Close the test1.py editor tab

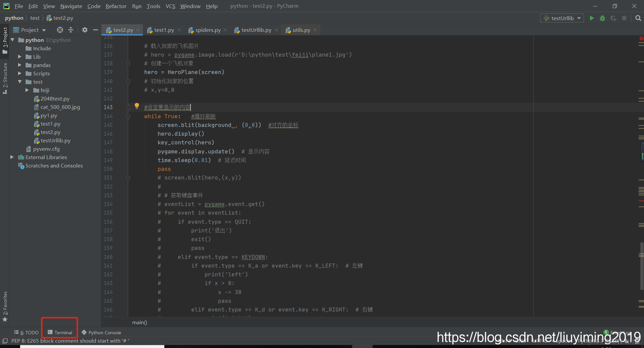(179, 30)
